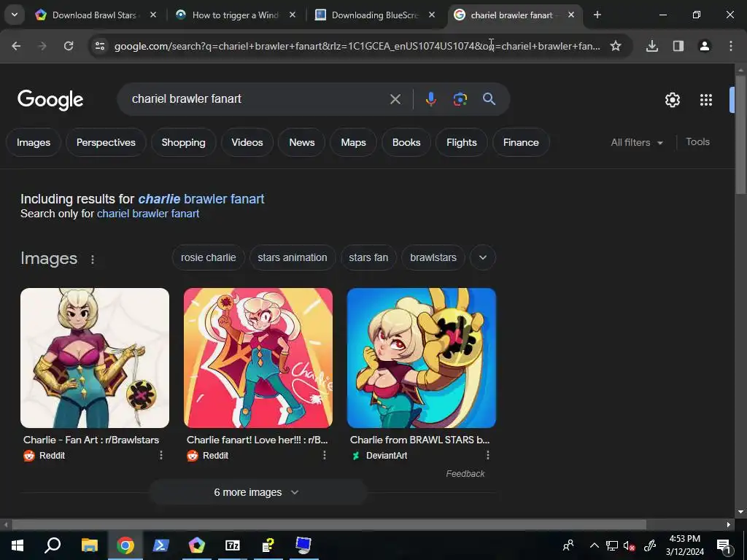
Task: Open File Explorer from taskbar
Action: tap(89, 545)
